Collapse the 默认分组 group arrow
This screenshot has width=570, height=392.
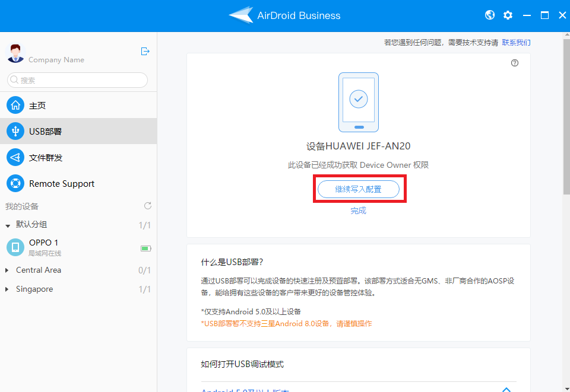(x=8, y=226)
